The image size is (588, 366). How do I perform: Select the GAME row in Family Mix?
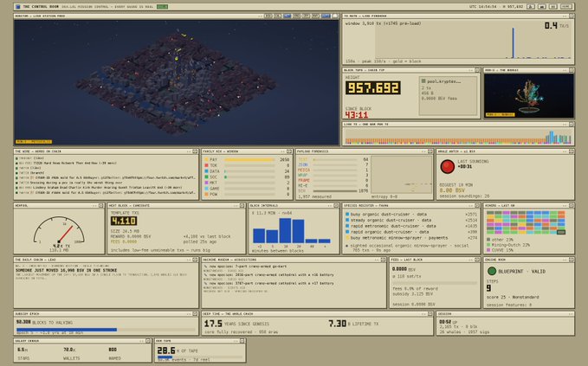point(247,189)
